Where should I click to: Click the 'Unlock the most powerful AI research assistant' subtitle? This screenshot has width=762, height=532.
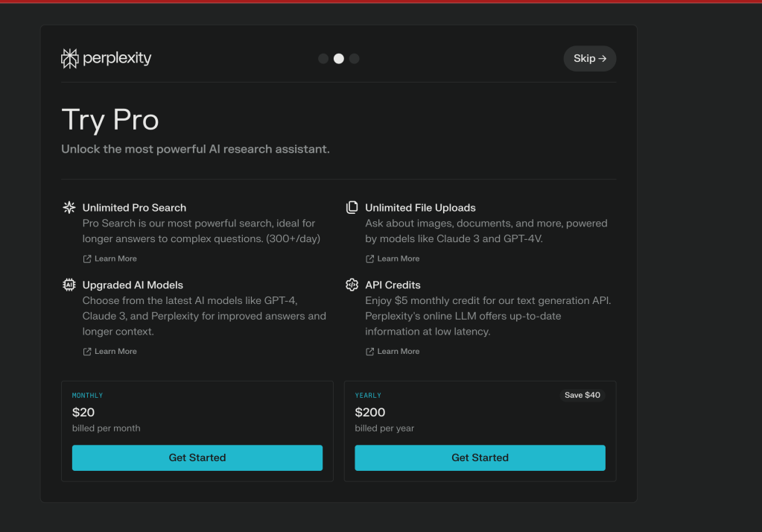point(195,149)
